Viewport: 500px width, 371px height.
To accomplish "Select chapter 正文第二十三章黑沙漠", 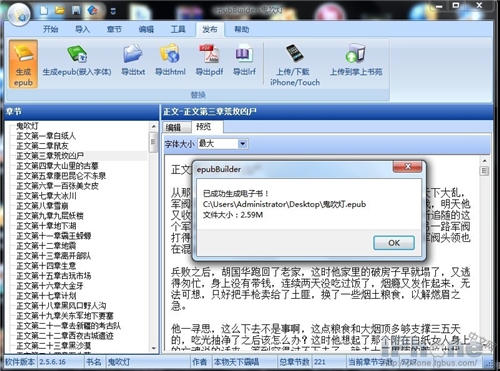I will [53, 346].
